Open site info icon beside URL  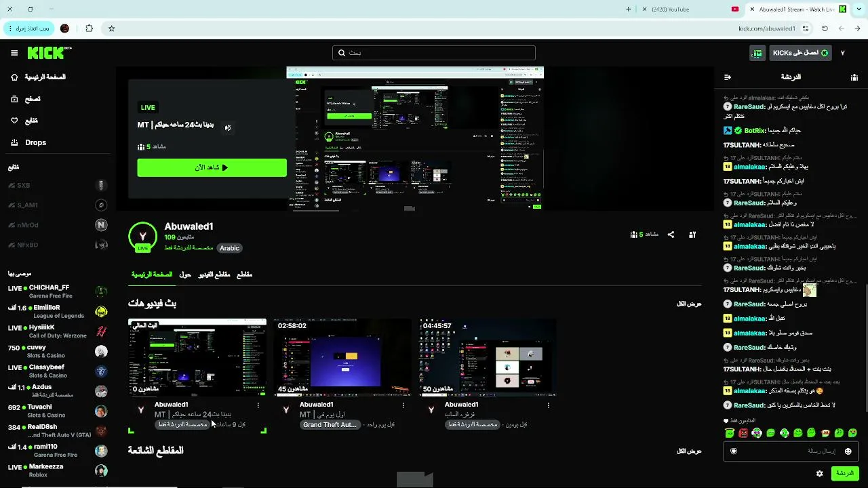pyautogui.click(x=806, y=28)
